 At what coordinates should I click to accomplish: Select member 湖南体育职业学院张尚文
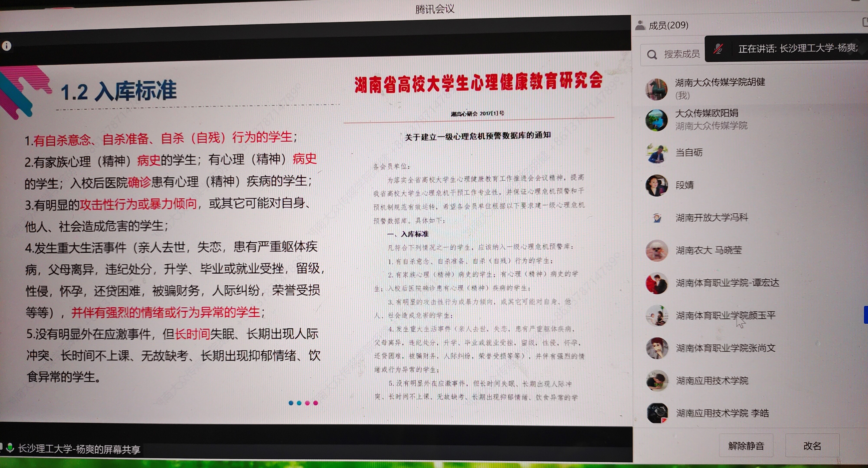pos(725,348)
